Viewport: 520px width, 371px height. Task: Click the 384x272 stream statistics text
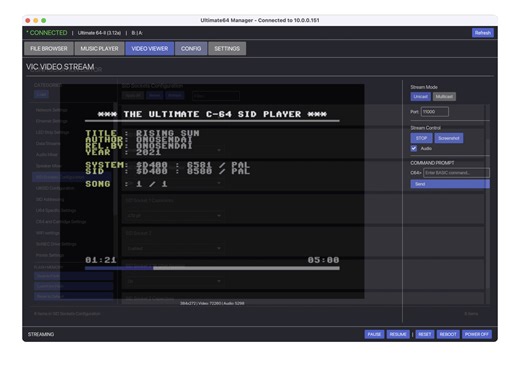212,303
